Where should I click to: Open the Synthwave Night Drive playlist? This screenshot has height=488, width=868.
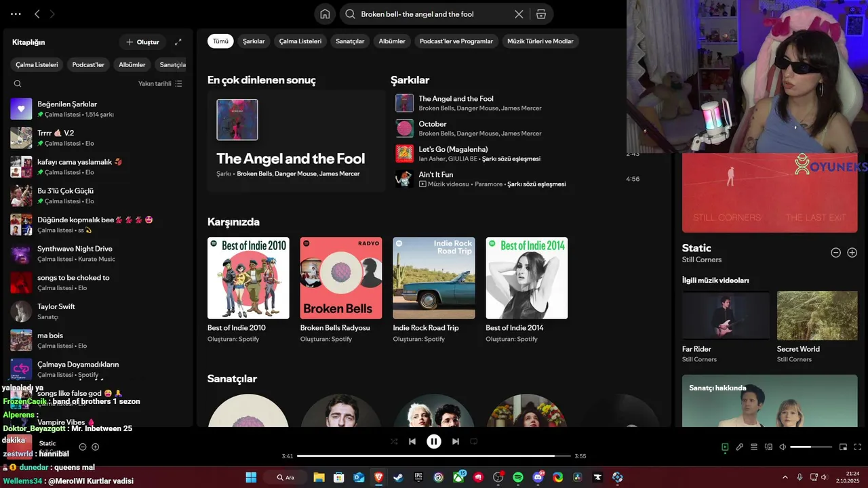pos(98,253)
